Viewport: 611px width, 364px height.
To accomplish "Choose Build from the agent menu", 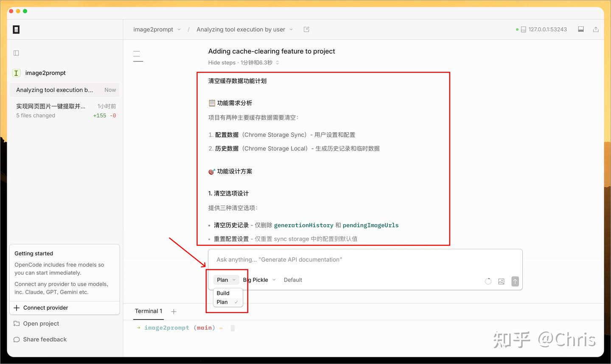I will pos(228,293).
